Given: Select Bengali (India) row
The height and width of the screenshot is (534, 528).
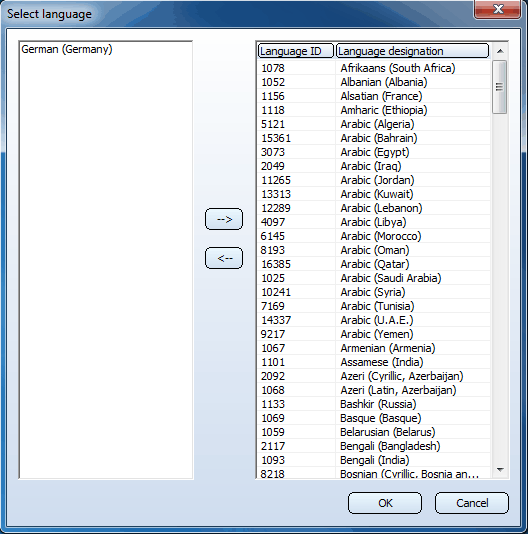Looking at the screenshot, I should [374, 460].
